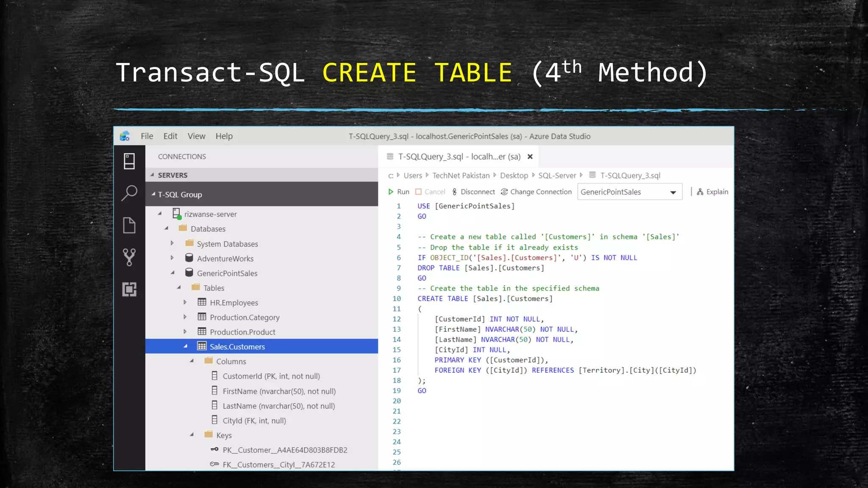868x488 pixels.
Task: Collapse the T-SQL Group node
Action: pos(153,194)
